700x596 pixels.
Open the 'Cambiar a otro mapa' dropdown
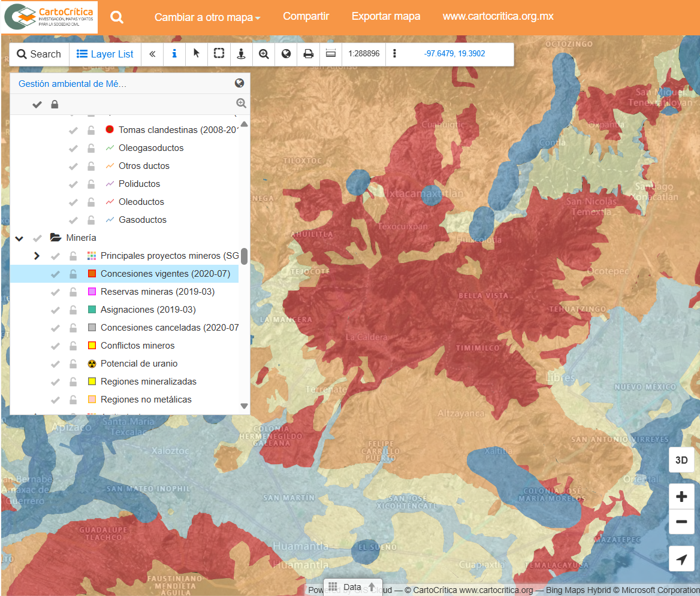pos(207,17)
